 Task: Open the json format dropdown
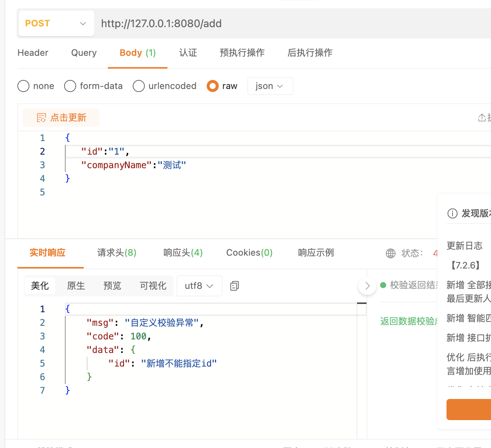click(270, 86)
